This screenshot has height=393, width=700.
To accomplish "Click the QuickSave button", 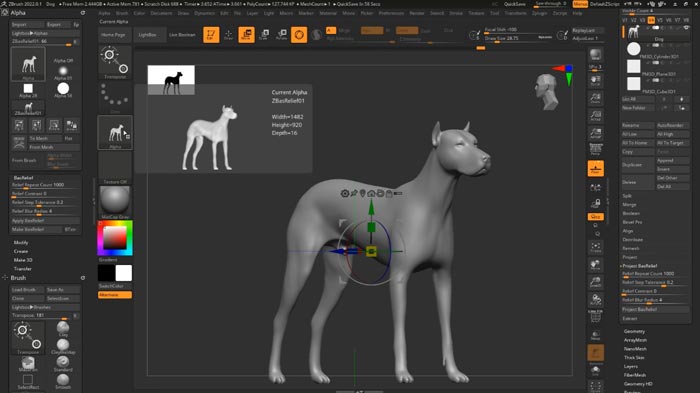I will [515, 4].
